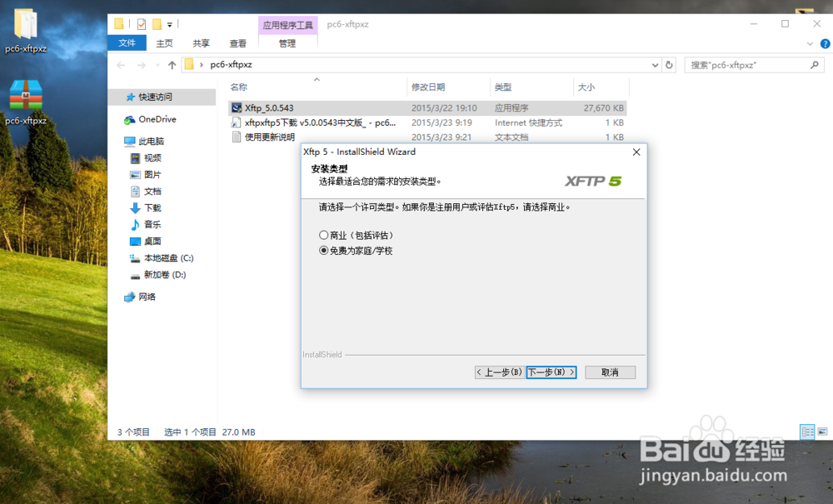Expand the address bar root chevron
This screenshot has height=504, width=833.
pyautogui.click(x=202, y=65)
